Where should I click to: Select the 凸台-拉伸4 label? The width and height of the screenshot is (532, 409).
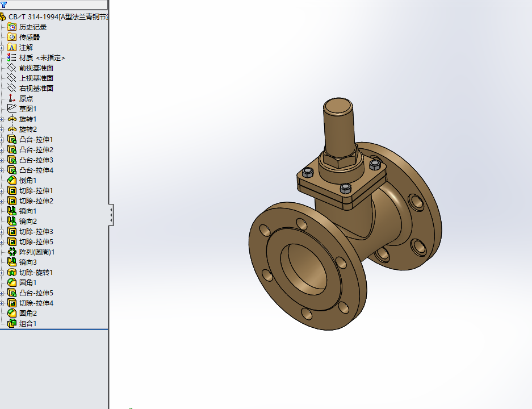click(36, 170)
